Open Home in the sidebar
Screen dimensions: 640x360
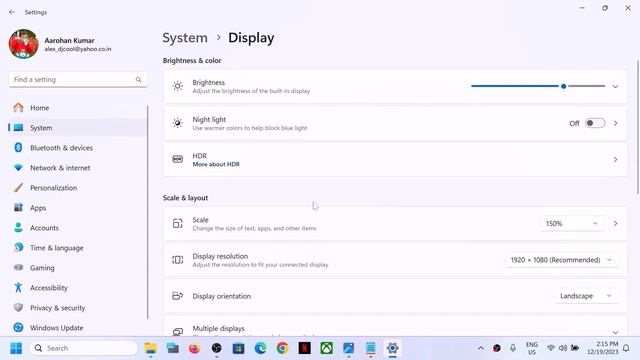(x=78, y=108)
